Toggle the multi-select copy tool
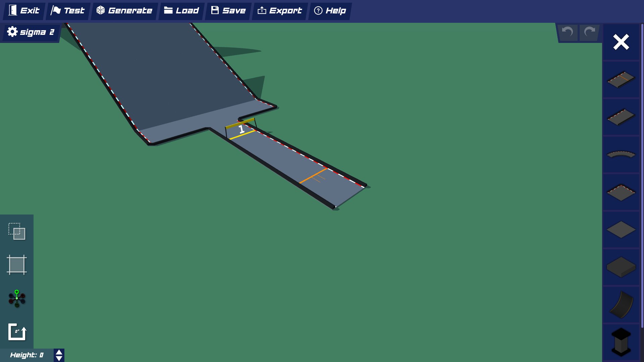644x362 pixels. click(x=17, y=231)
